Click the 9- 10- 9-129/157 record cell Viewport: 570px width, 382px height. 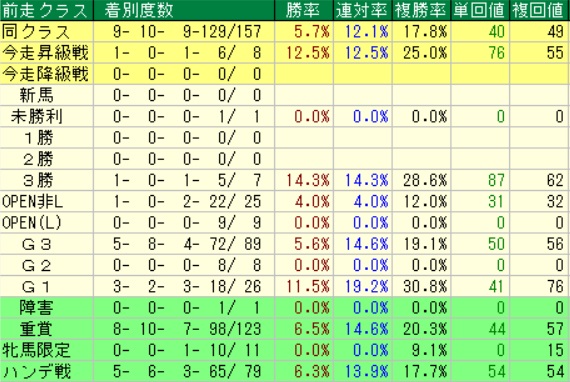[184, 32]
